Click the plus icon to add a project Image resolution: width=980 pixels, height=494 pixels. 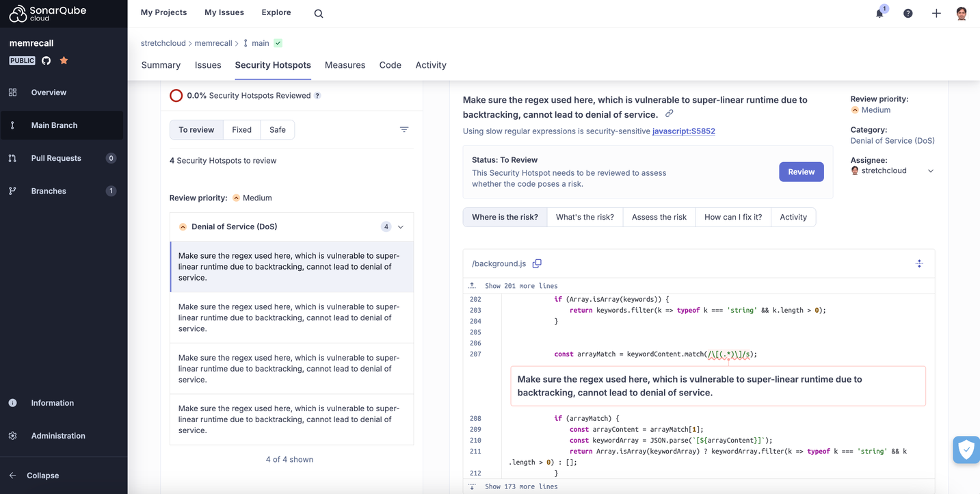936,13
